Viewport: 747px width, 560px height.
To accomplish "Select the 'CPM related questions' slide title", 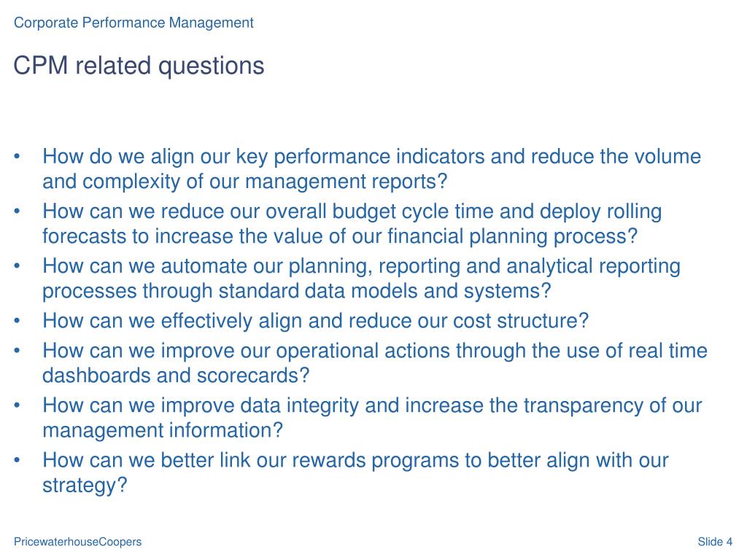I will coord(139,66).
